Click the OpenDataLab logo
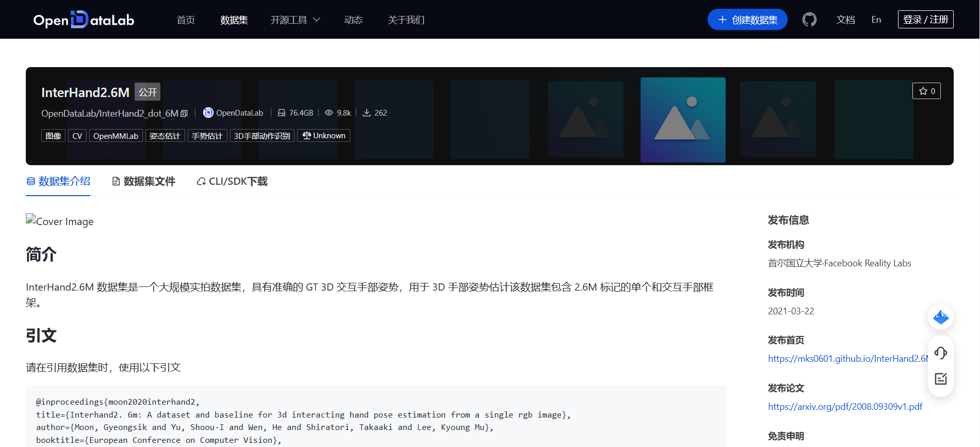This screenshot has width=980, height=447. click(84, 20)
